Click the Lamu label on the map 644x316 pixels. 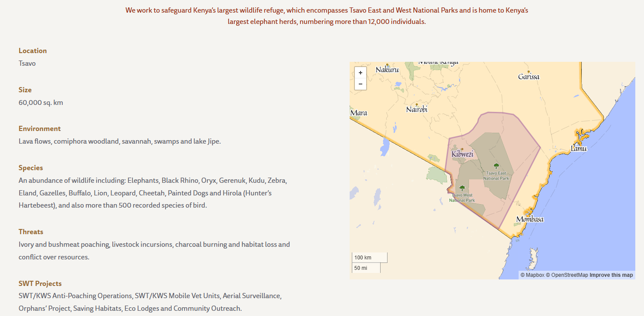coord(579,149)
